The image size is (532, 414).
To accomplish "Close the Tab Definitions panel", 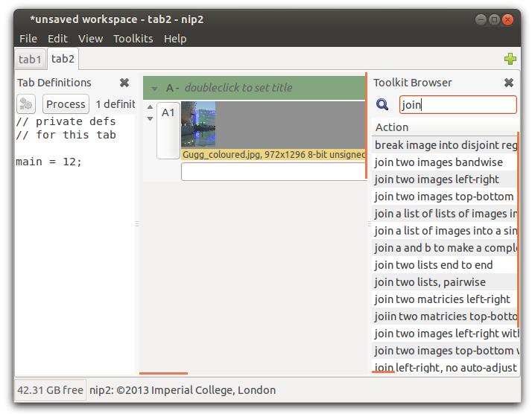I will pos(124,83).
